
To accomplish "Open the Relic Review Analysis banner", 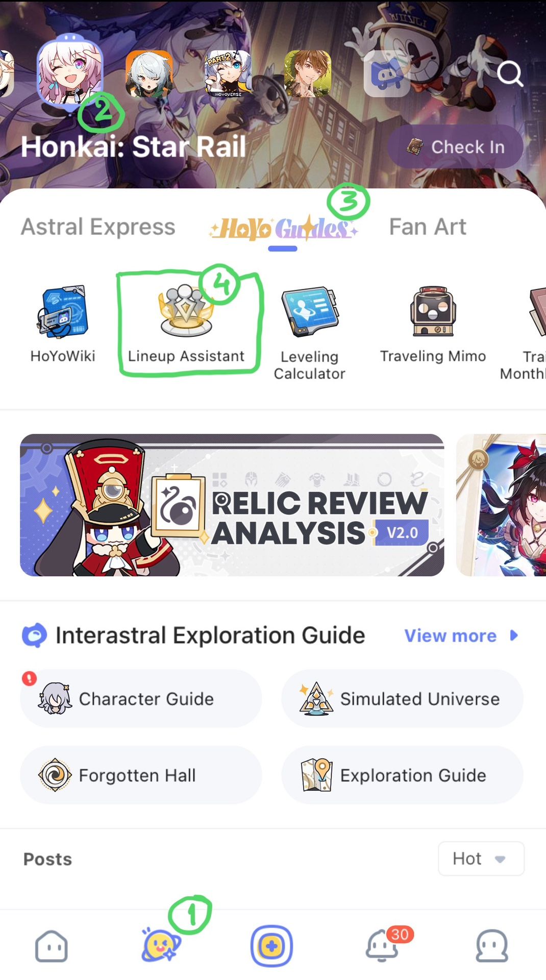I will coord(232,505).
